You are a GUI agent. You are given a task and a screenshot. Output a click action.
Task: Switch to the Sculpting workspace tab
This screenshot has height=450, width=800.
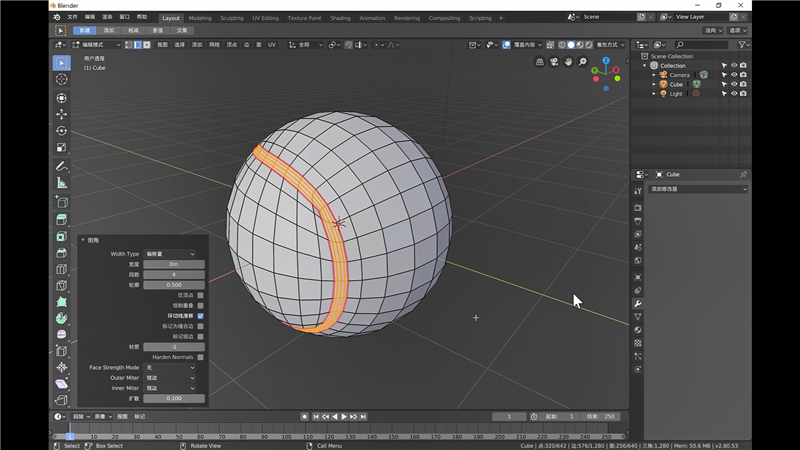(232, 18)
